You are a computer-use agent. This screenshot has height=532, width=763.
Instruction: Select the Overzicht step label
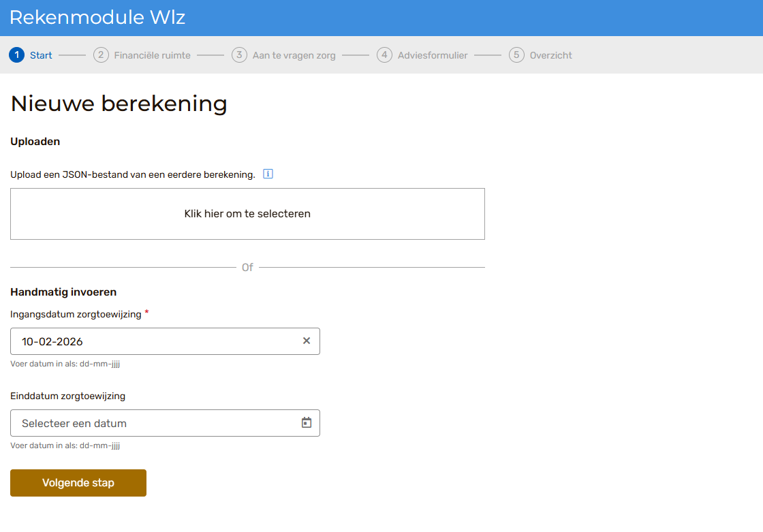coord(550,56)
